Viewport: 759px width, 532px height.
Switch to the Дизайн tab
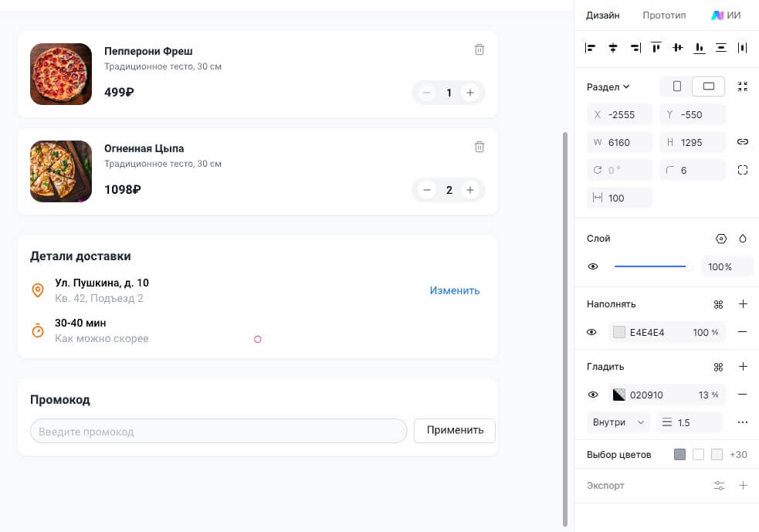click(x=603, y=15)
